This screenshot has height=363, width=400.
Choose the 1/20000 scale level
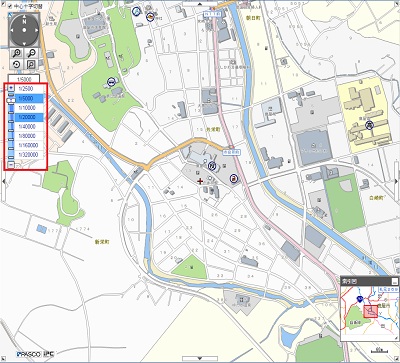29,117
